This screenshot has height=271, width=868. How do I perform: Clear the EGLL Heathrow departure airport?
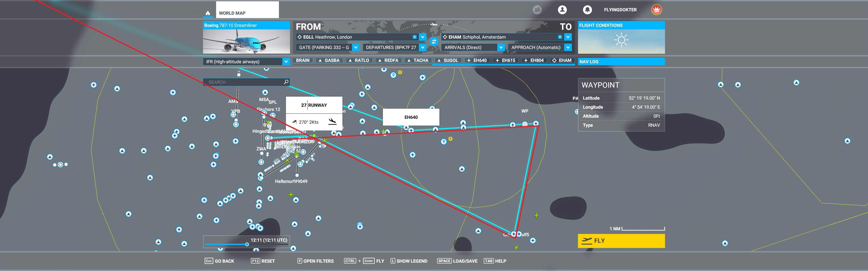(415, 37)
